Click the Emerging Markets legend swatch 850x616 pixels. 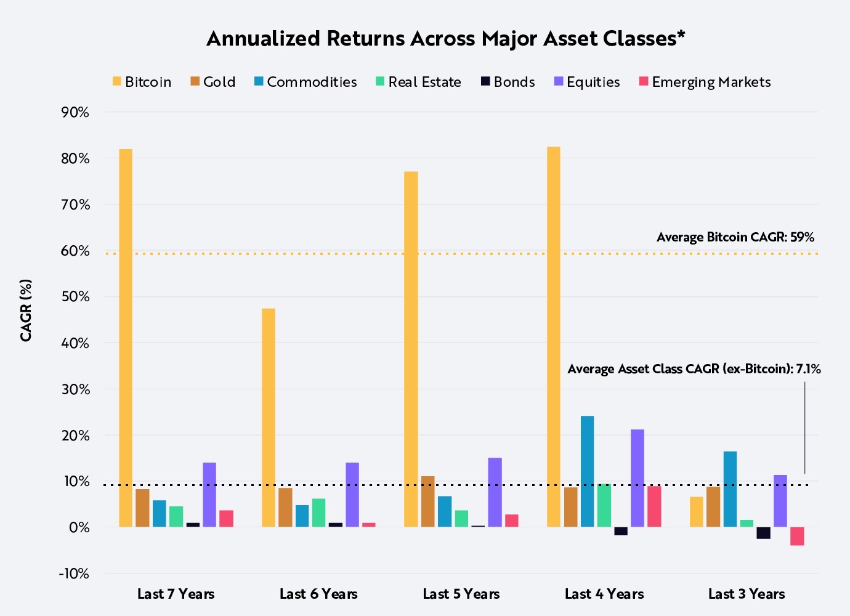click(644, 82)
